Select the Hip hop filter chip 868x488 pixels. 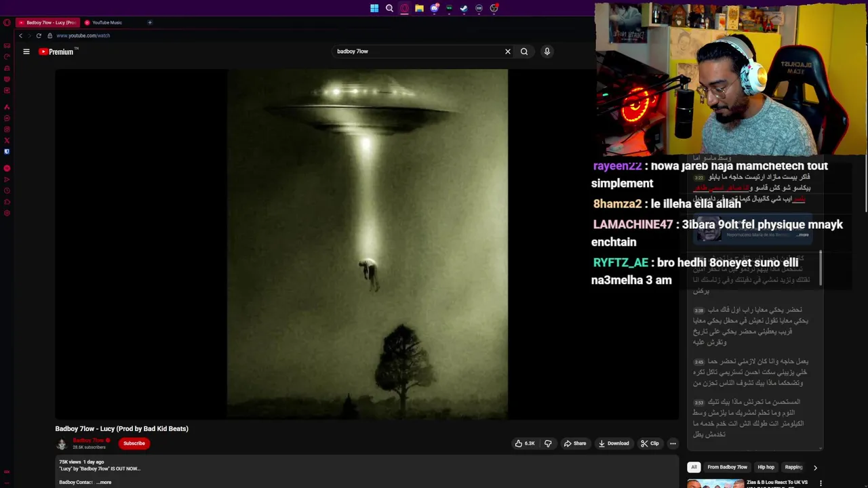766,467
